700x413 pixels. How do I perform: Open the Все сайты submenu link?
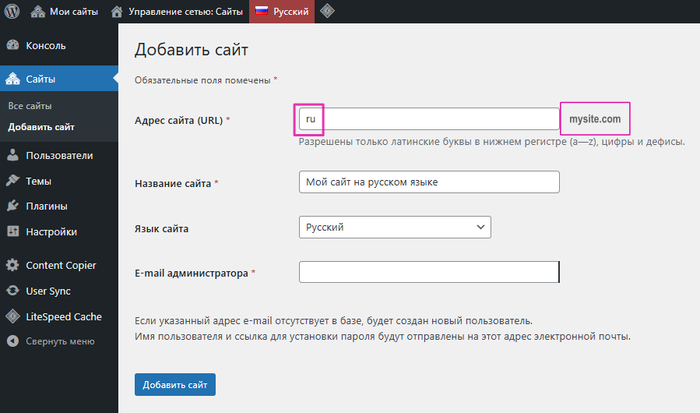(30, 105)
